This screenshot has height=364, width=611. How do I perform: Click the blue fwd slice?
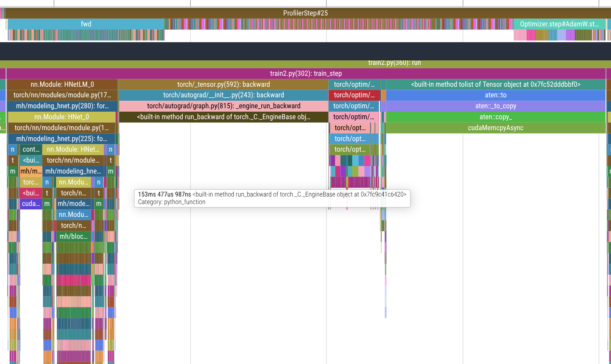pos(86,24)
